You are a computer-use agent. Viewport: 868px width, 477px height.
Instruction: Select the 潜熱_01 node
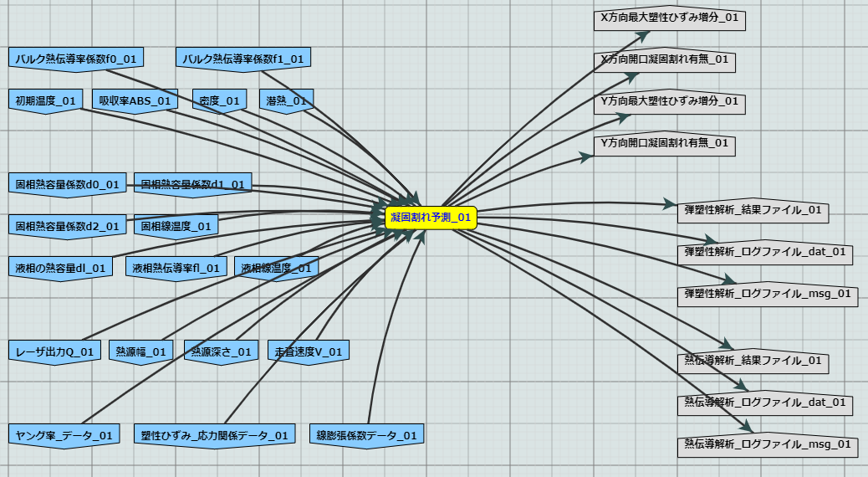[286, 101]
